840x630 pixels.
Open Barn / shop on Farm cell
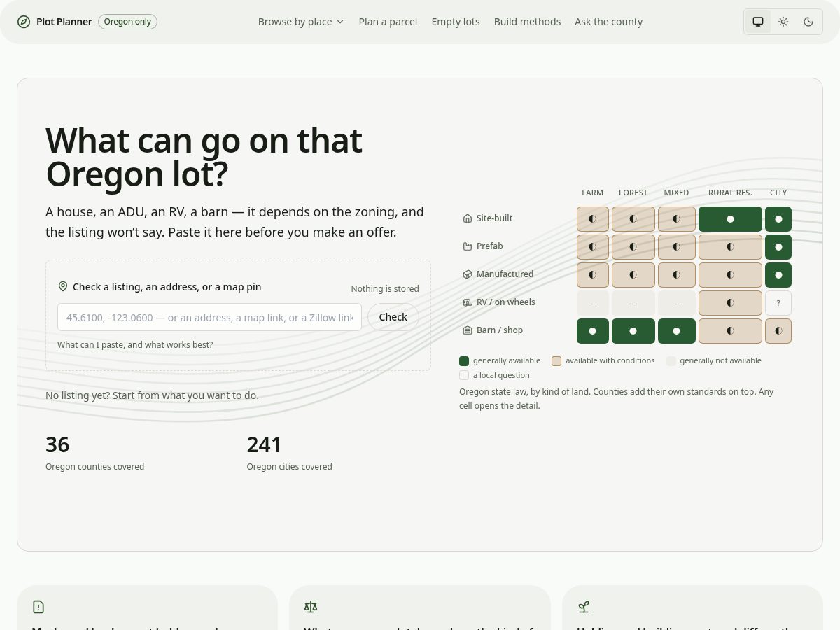[593, 331]
